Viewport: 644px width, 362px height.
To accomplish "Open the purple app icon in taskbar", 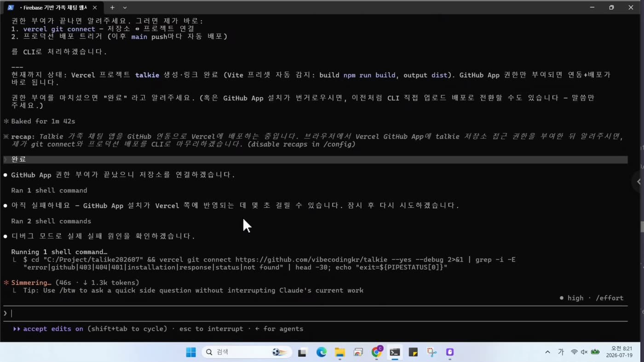I will point(450,352).
